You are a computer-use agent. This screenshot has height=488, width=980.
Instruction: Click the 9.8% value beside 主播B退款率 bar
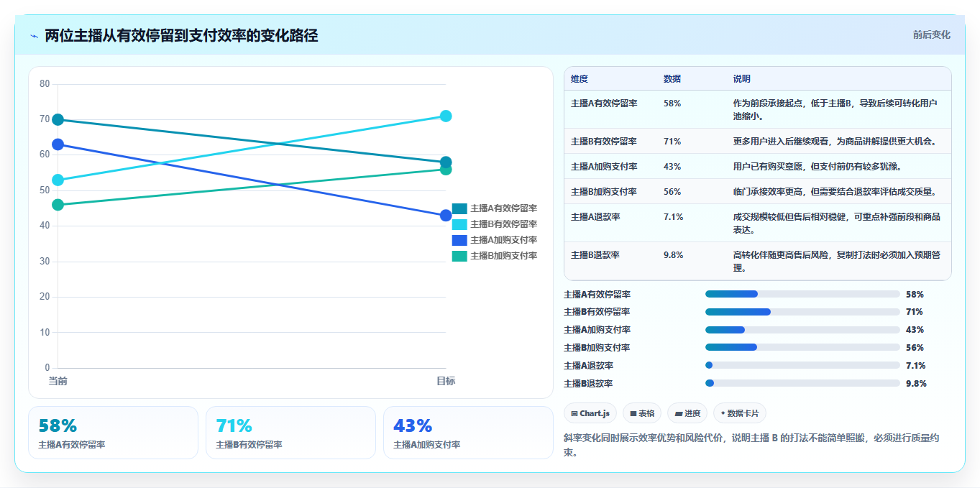[x=916, y=383]
